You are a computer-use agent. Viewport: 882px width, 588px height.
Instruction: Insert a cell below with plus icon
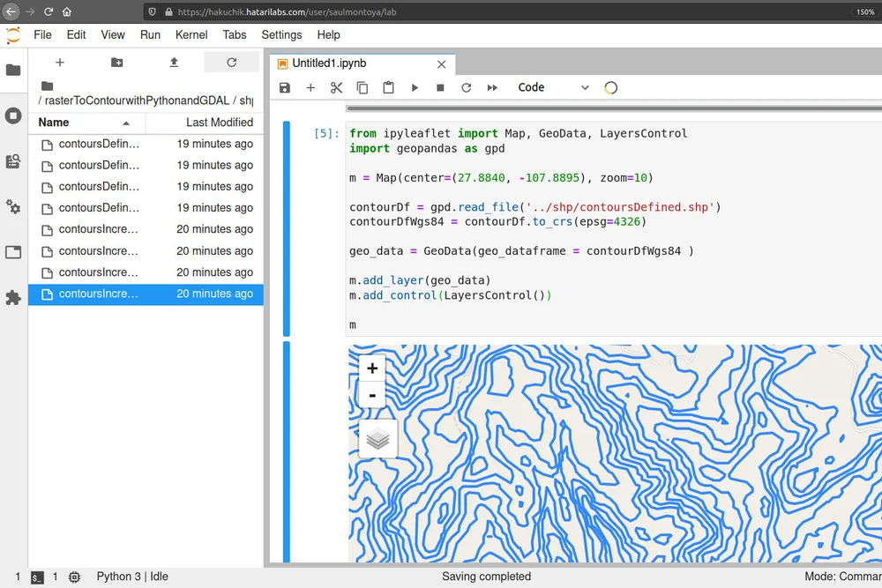click(310, 87)
